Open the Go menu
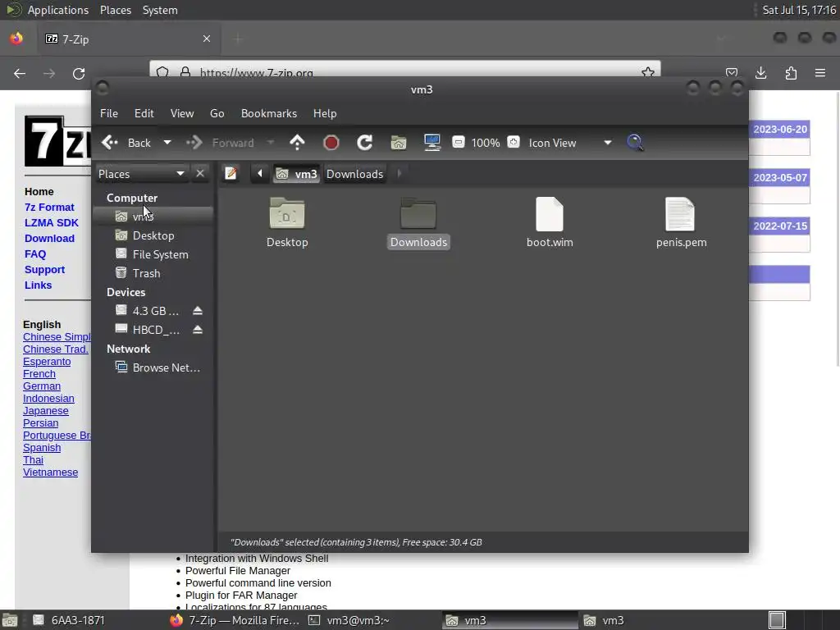 coord(217,113)
